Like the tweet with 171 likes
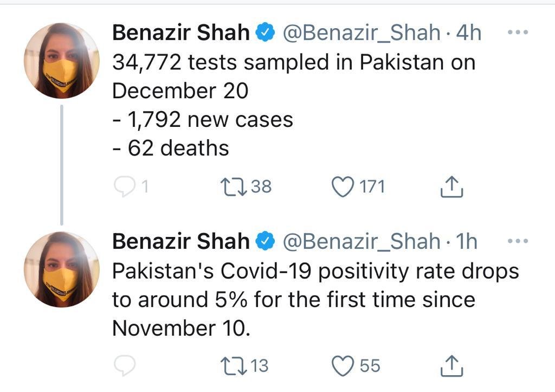This screenshot has width=555, height=392. (x=342, y=187)
